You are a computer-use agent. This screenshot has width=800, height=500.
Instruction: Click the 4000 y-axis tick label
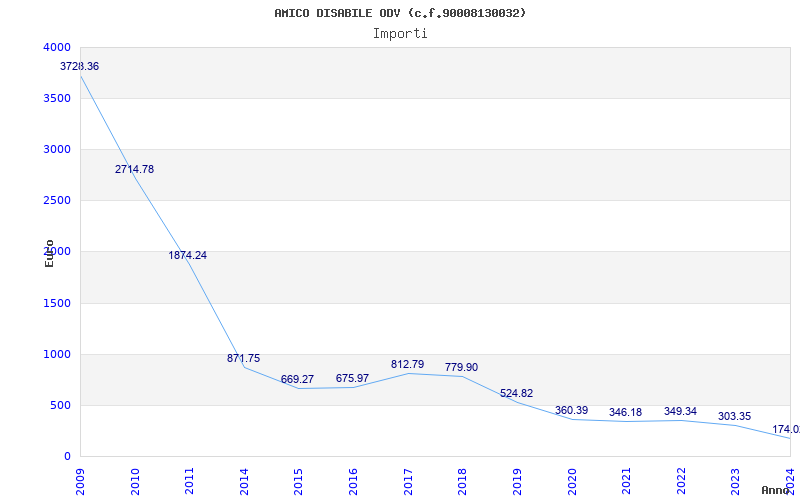pyautogui.click(x=57, y=47)
